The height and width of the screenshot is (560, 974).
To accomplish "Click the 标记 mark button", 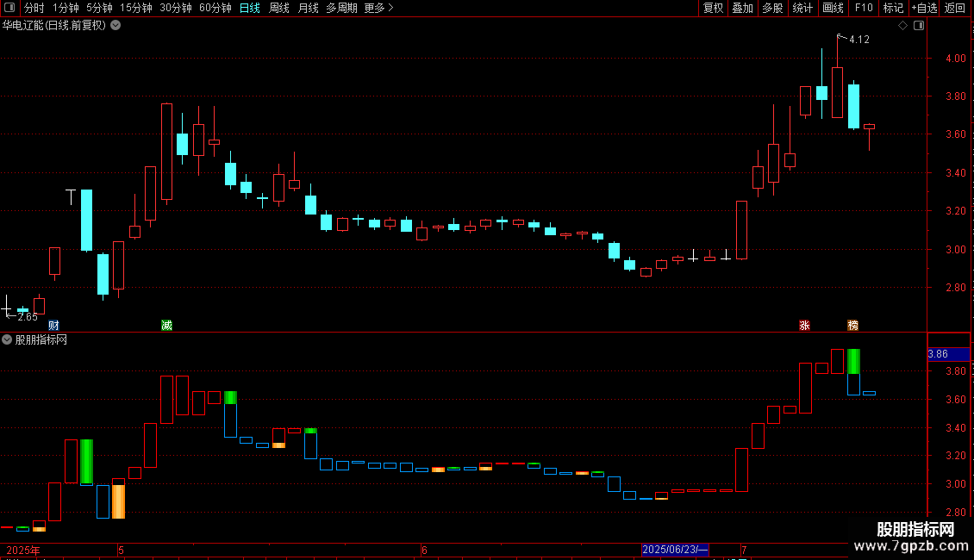I will (x=893, y=8).
